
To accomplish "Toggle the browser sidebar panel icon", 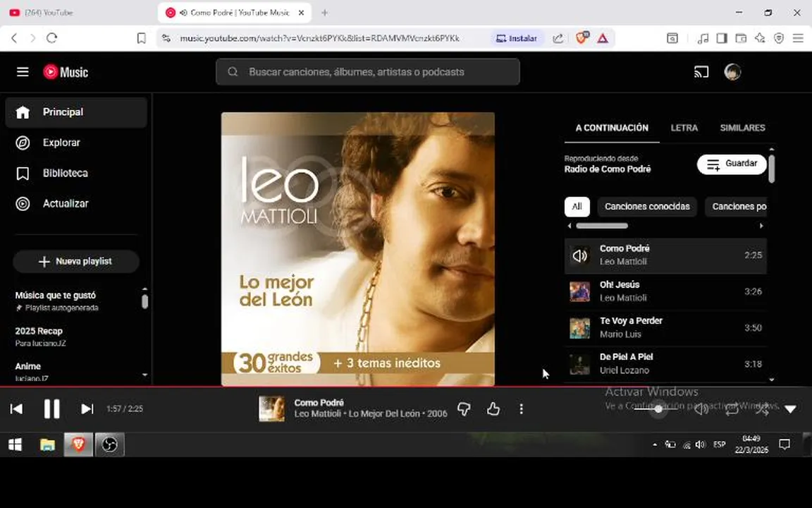I will click(x=721, y=38).
